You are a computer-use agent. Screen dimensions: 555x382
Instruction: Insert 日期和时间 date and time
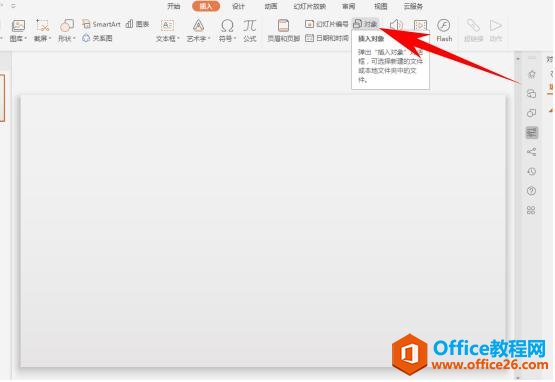pyautogui.click(x=326, y=38)
